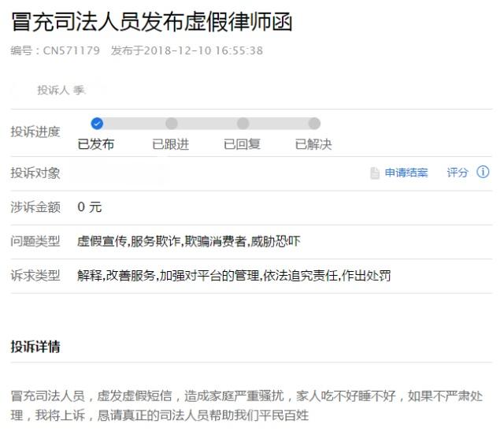Click the complainant name 投诉人 季
504x435 pixels.
click(61, 90)
